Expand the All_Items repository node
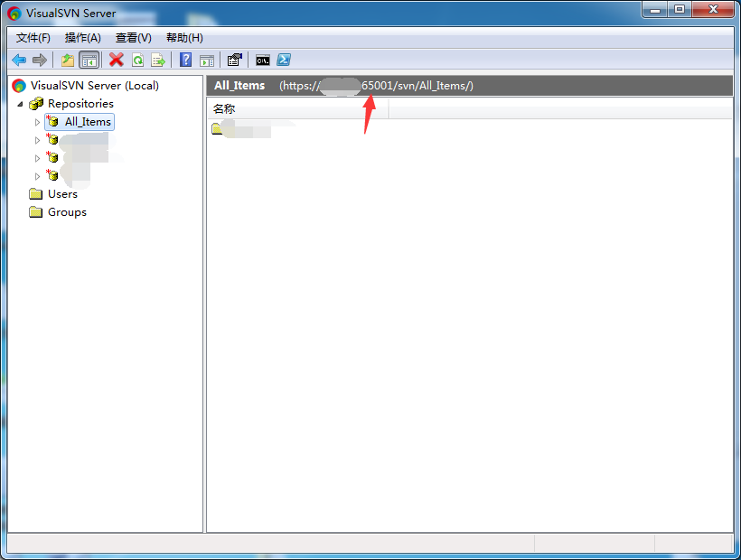Image resolution: width=741 pixels, height=560 pixels. pos(37,122)
